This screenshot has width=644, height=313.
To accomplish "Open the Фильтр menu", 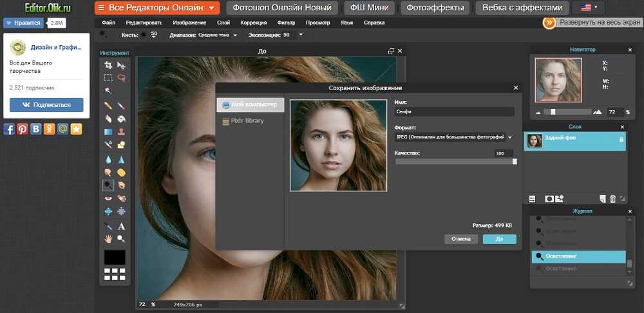I will click(x=286, y=23).
